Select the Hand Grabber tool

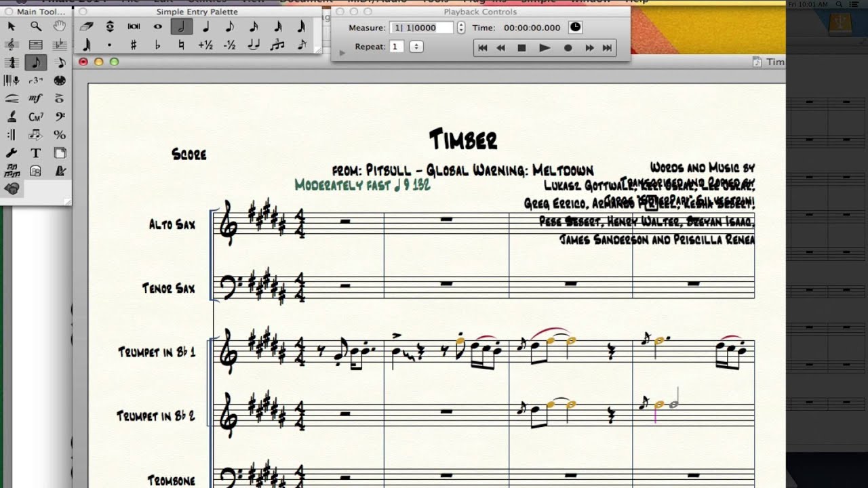pos(60,26)
